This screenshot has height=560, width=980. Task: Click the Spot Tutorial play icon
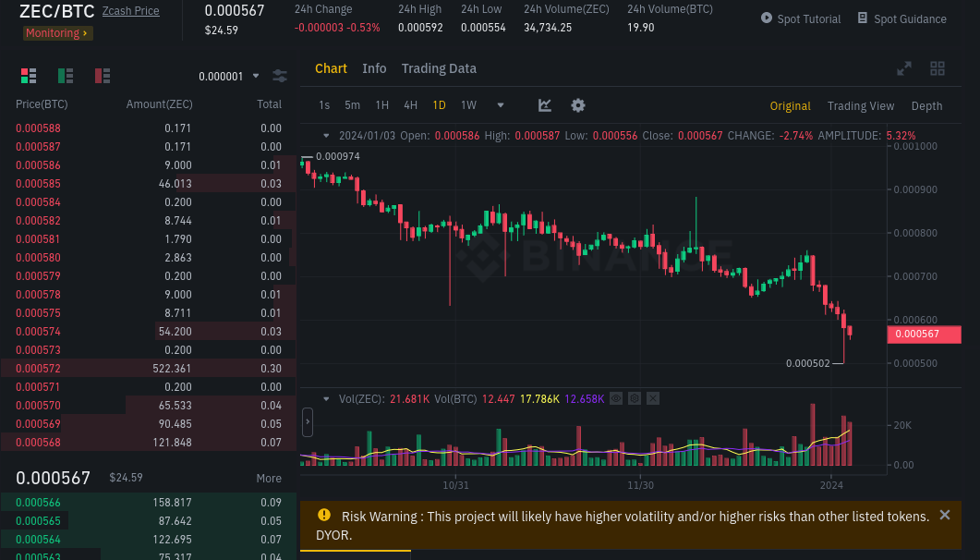pos(767,18)
